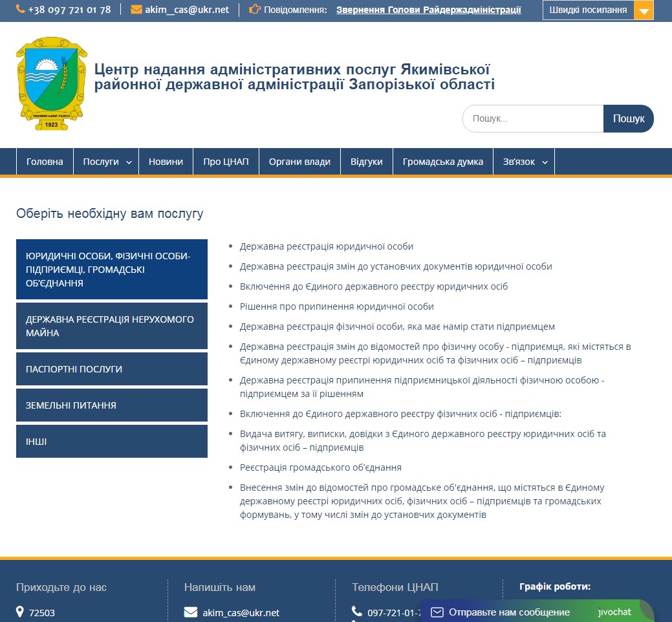Open the Органи влади menu item
Image resolution: width=672 pixels, height=622 pixels.
(x=299, y=162)
